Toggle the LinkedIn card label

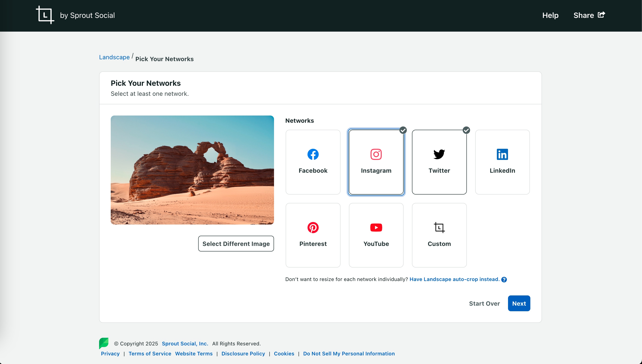click(x=502, y=171)
